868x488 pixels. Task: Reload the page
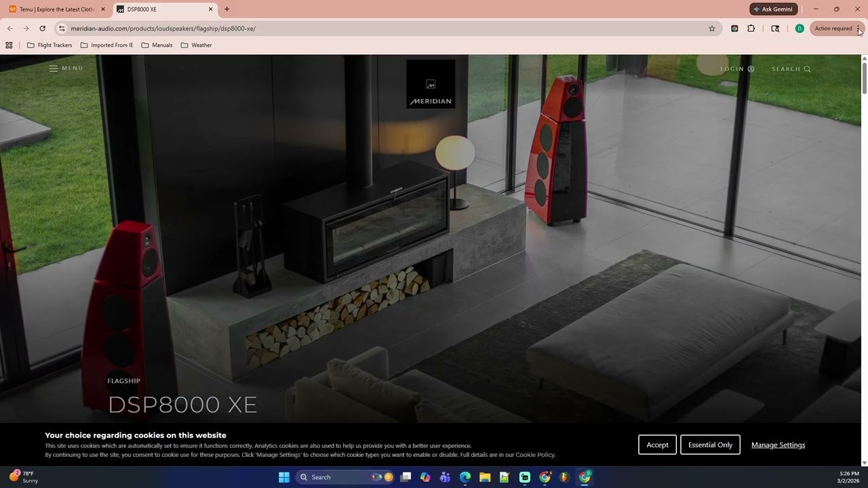(42, 28)
